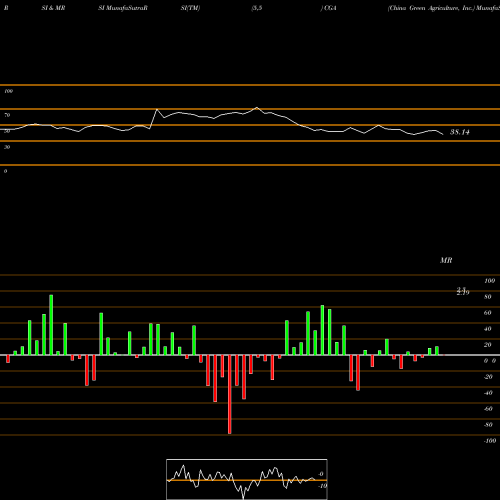Click the 30 level label on RSI axis

7,147
